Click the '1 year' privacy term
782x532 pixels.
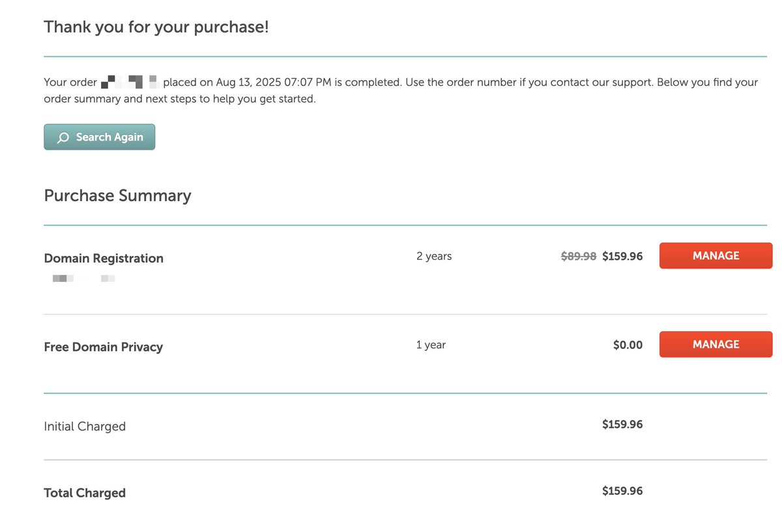(x=431, y=344)
